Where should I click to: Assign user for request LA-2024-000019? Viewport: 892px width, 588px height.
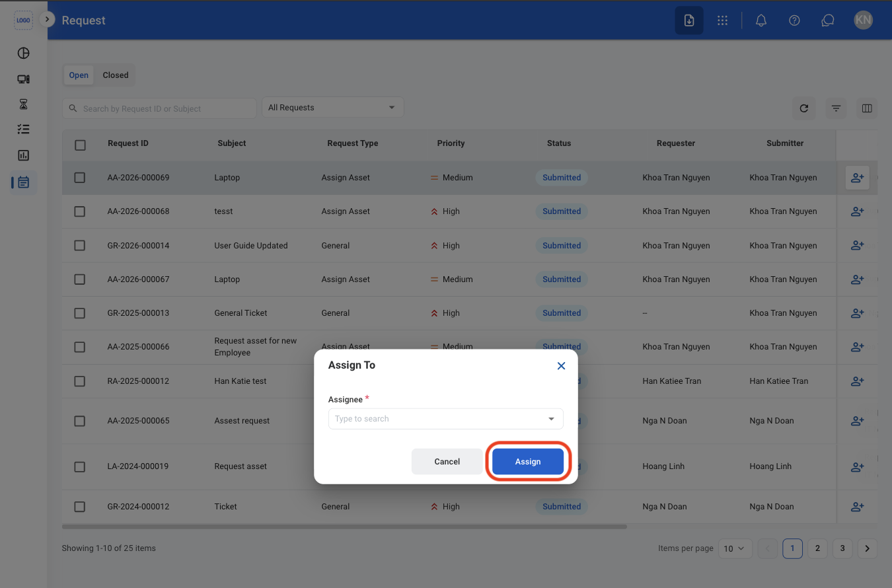point(857,466)
